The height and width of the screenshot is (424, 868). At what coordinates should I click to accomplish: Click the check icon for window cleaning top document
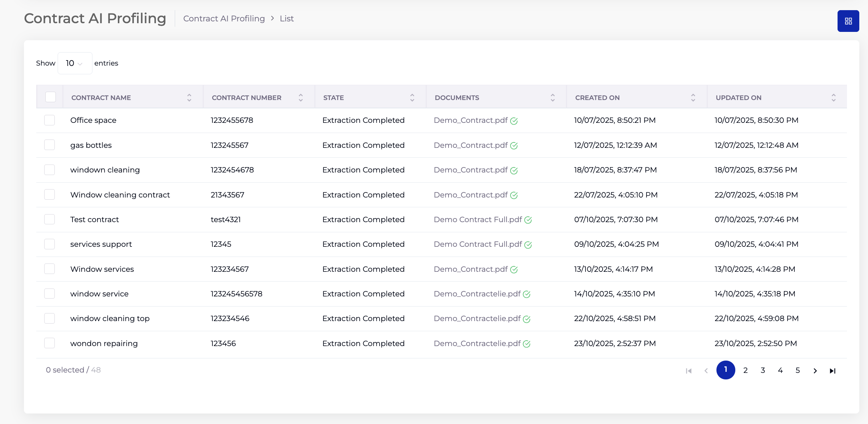coord(526,319)
